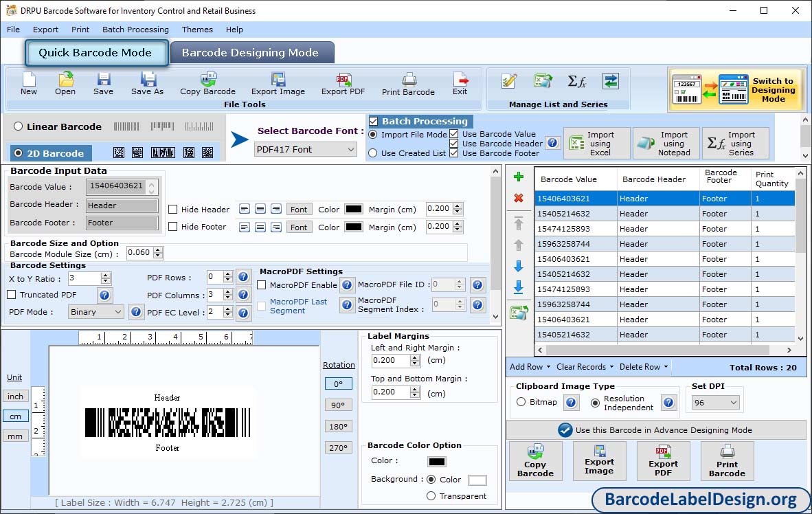Move row to bottom with blue underlined arrow

(519, 287)
